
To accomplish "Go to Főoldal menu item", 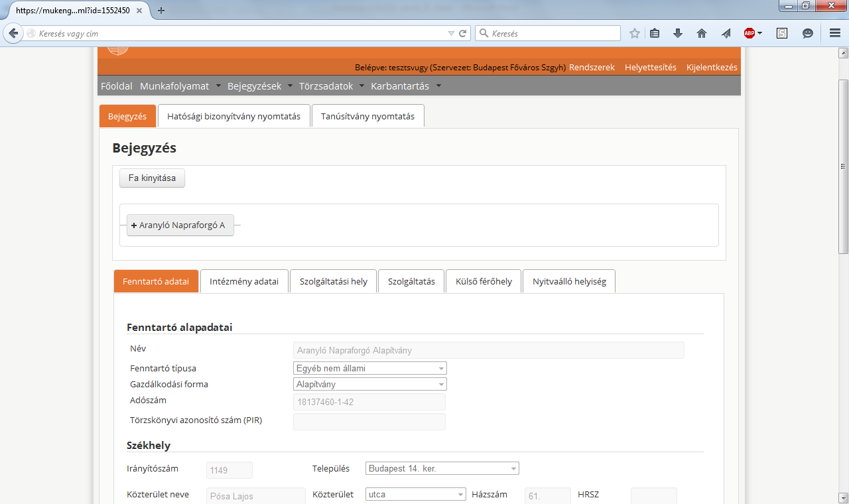I will [117, 86].
